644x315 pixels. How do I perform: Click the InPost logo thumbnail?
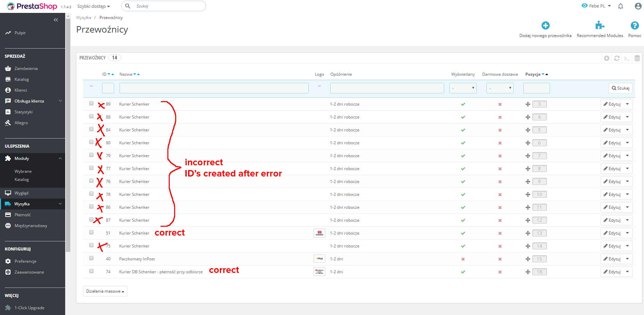tap(319, 259)
